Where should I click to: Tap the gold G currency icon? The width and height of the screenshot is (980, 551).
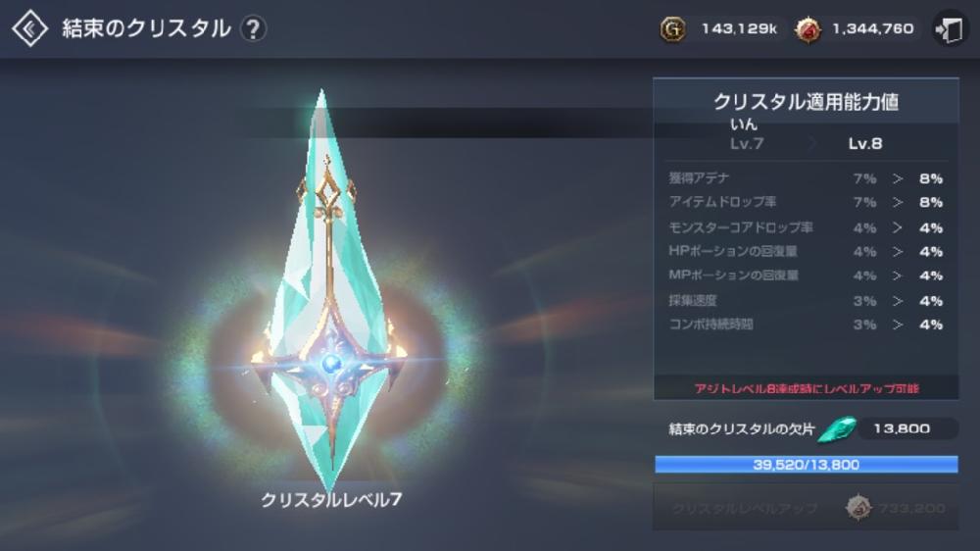coord(672,28)
